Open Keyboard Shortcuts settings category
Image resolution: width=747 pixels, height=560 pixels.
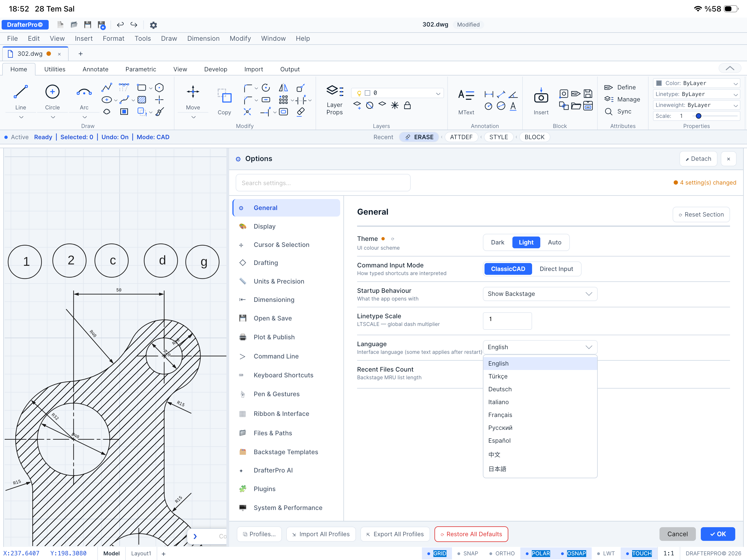[286, 375]
